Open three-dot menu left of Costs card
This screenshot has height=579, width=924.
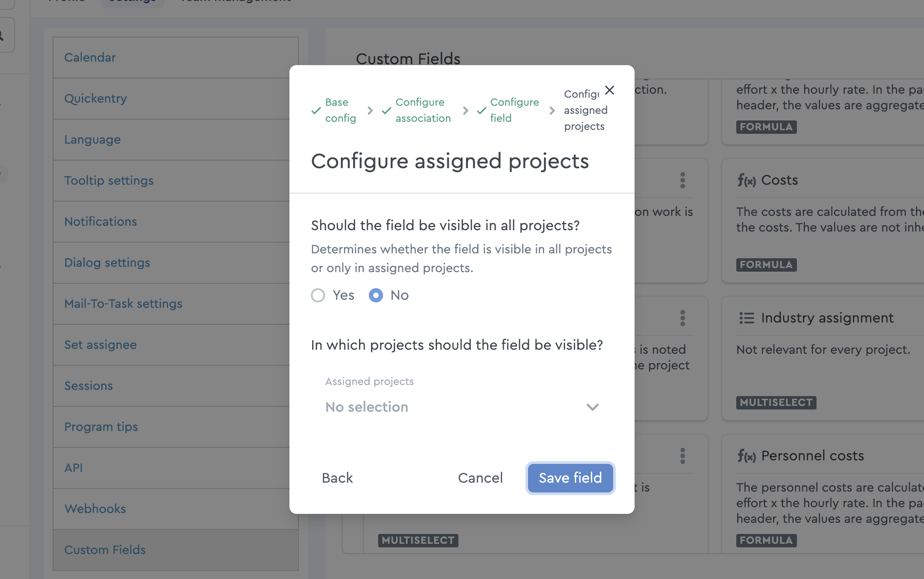pyautogui.click(x=683, y=180)
